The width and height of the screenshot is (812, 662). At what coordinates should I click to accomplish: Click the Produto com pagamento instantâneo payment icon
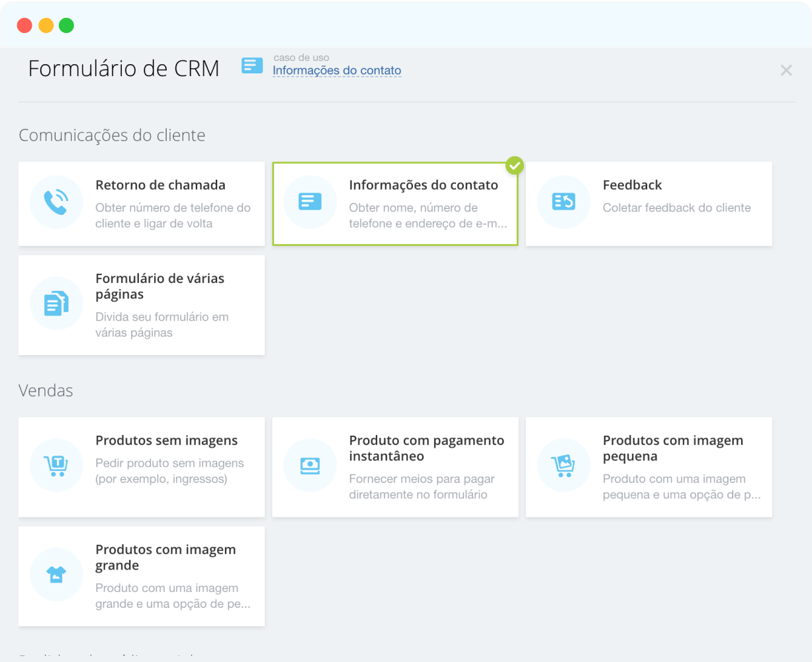[310, 465]
